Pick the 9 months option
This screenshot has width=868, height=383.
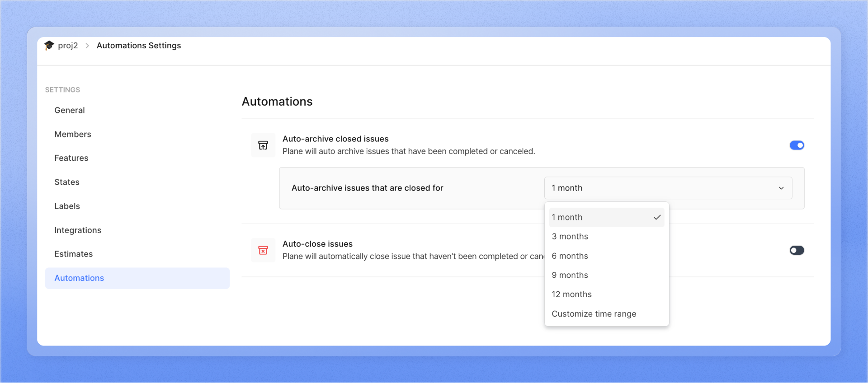(607, 275)
